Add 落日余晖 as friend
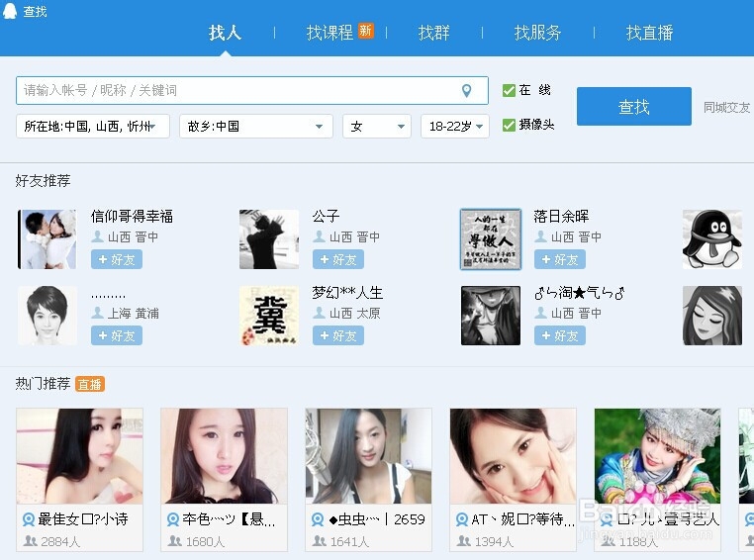 point(560,259)
